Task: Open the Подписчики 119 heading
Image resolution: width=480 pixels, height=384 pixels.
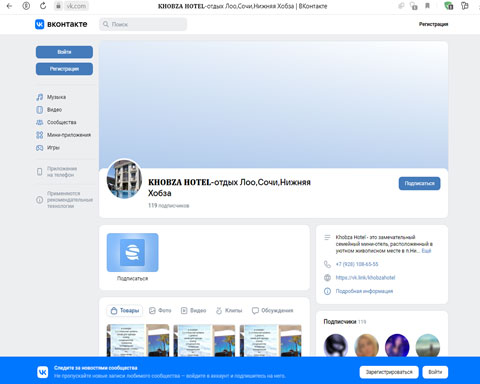Action: (x=345, y=322)
